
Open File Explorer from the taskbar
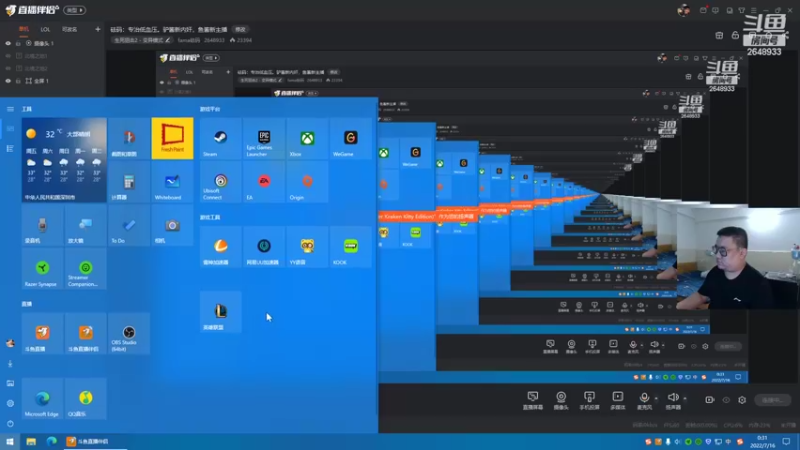click(x=31, y=441)
